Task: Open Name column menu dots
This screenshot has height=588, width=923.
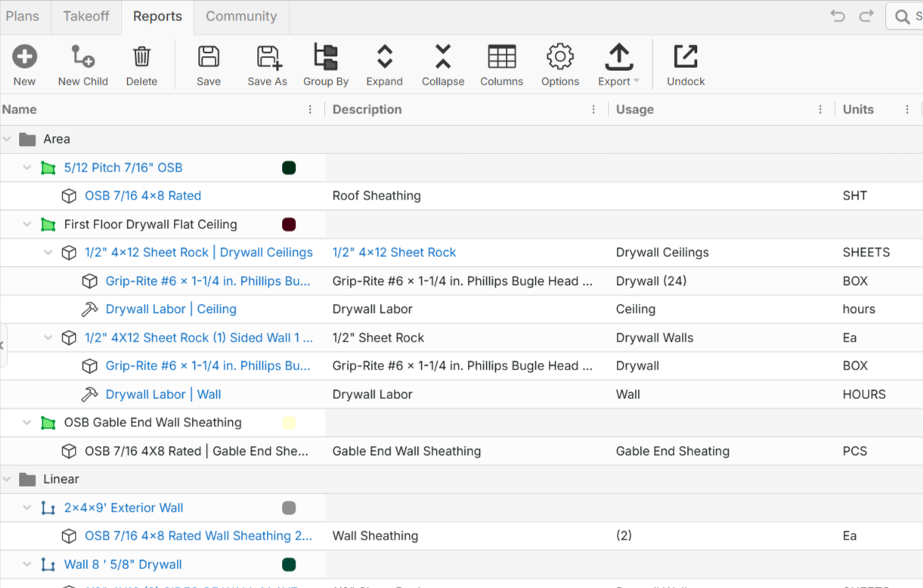Action: (310, 110)
